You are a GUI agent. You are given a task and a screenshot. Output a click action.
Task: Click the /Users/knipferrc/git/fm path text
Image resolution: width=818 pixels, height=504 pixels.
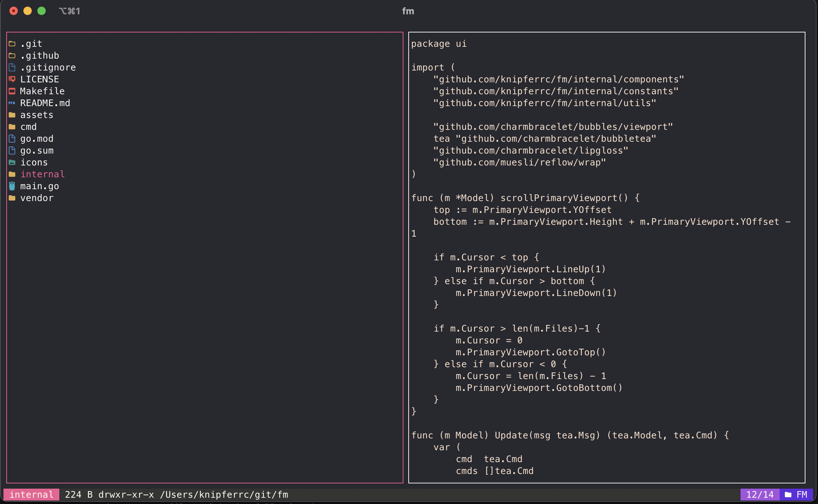pos(224,495)
